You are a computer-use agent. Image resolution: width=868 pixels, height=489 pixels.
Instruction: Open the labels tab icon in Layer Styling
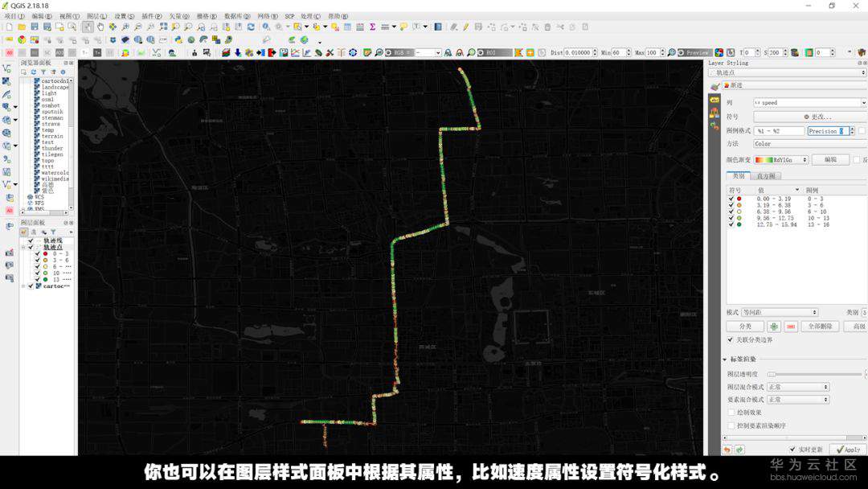pos(714,101)
